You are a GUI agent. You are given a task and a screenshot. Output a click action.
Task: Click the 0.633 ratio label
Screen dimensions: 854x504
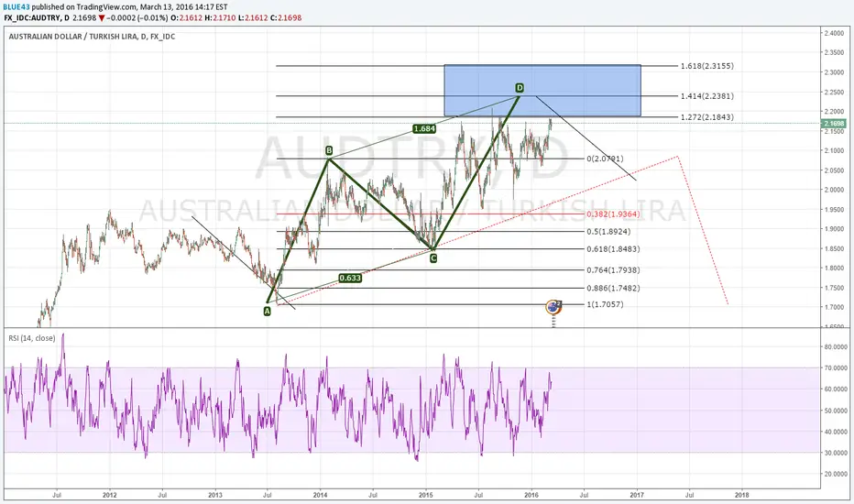click(x=350, y=278)
